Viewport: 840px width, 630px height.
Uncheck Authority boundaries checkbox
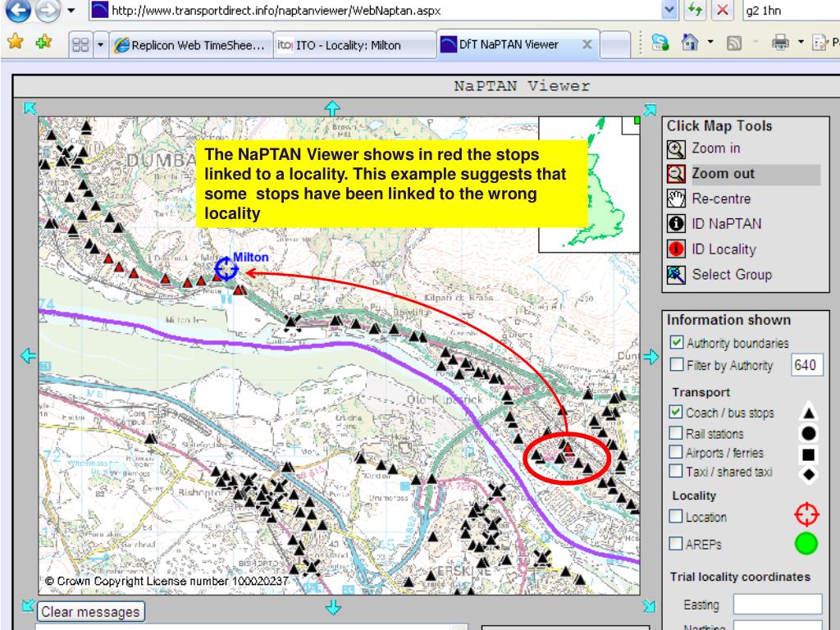[x=677, y=342]
